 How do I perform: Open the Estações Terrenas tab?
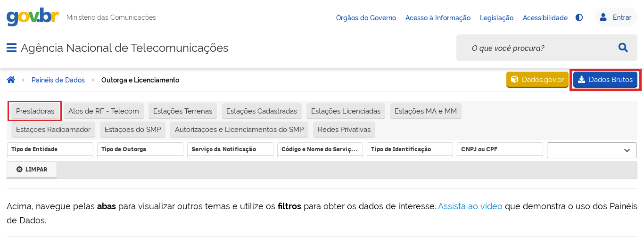(183, 111)
